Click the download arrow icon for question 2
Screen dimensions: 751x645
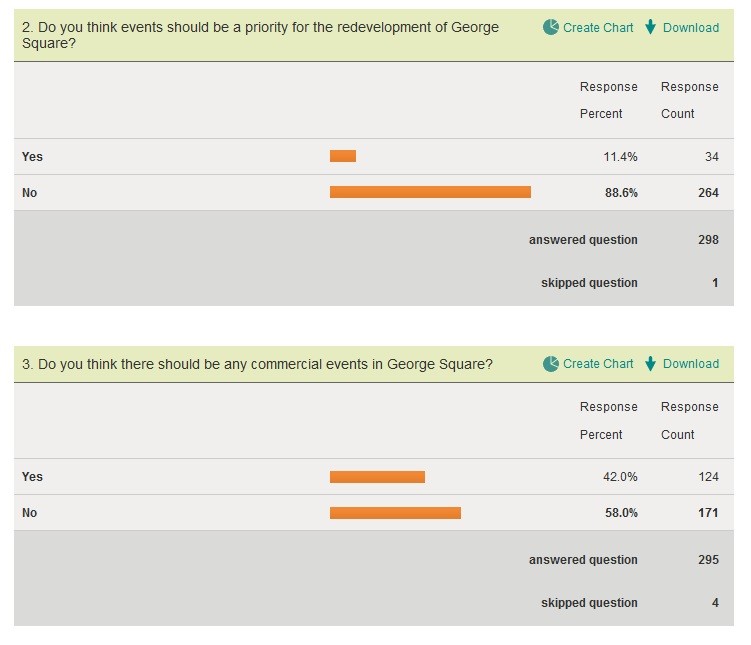point(650,27)
